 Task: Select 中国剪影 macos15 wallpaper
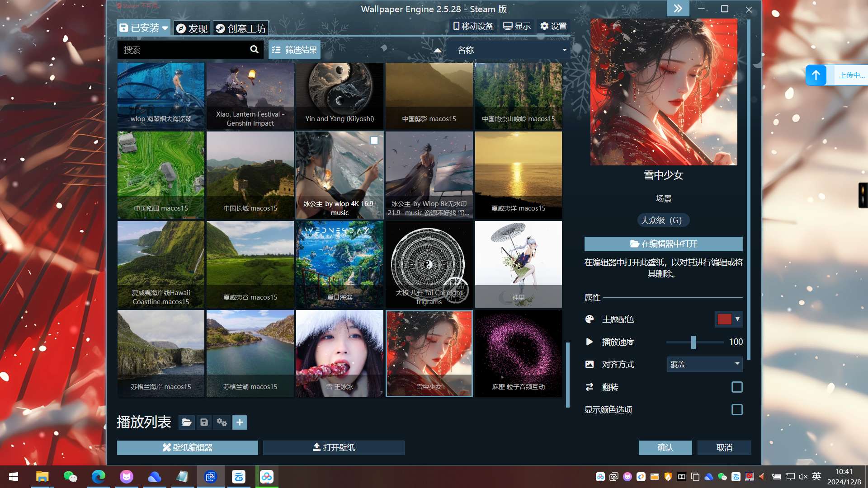[x=429, y=96]
